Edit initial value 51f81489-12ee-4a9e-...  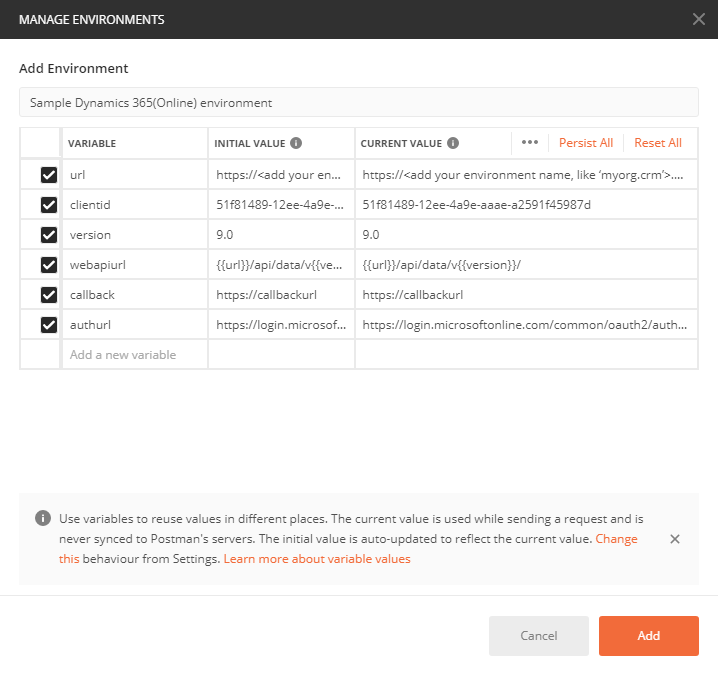click(281, 205)
